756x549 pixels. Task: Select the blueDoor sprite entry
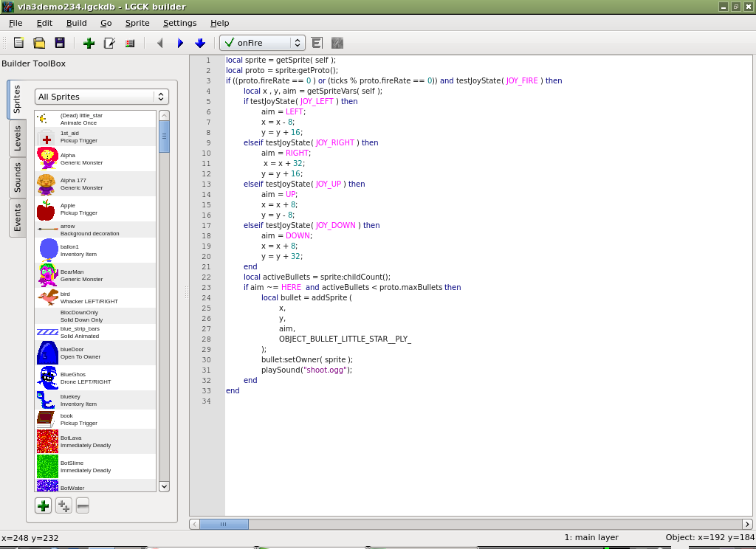tap(95, 353)
